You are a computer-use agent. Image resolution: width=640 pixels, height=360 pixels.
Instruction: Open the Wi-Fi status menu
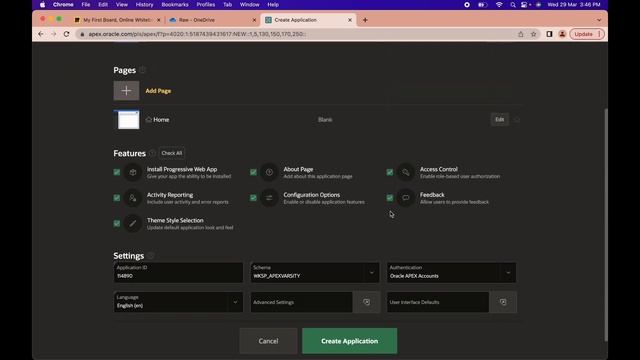499,4
